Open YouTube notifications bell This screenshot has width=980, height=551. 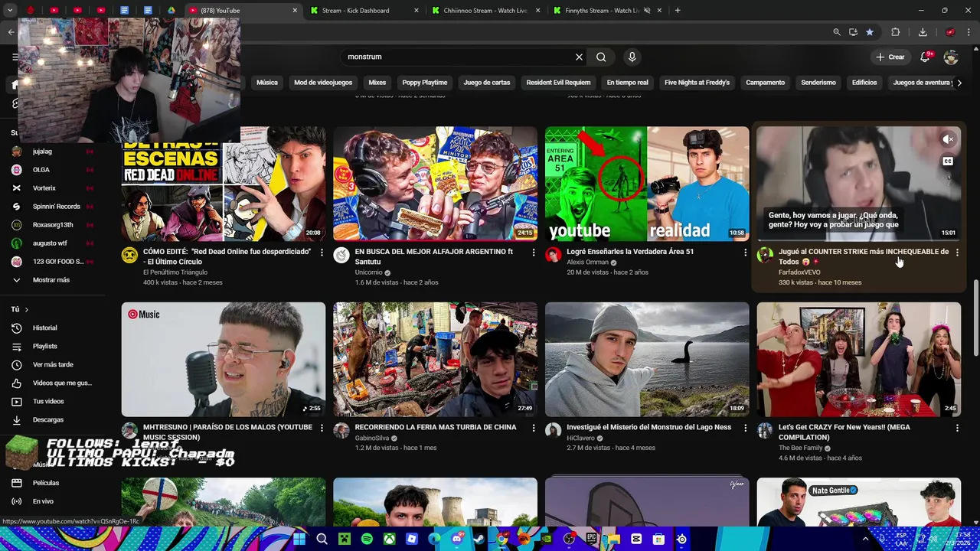coord(925,57)
